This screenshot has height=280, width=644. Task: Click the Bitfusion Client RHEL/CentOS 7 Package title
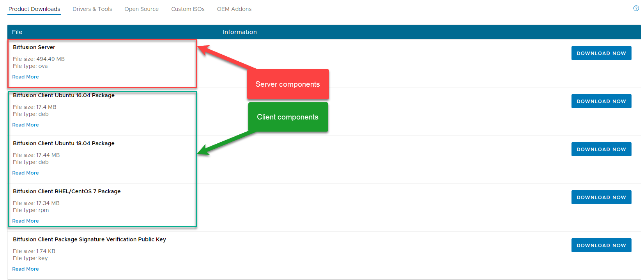[x=67, y=191]
